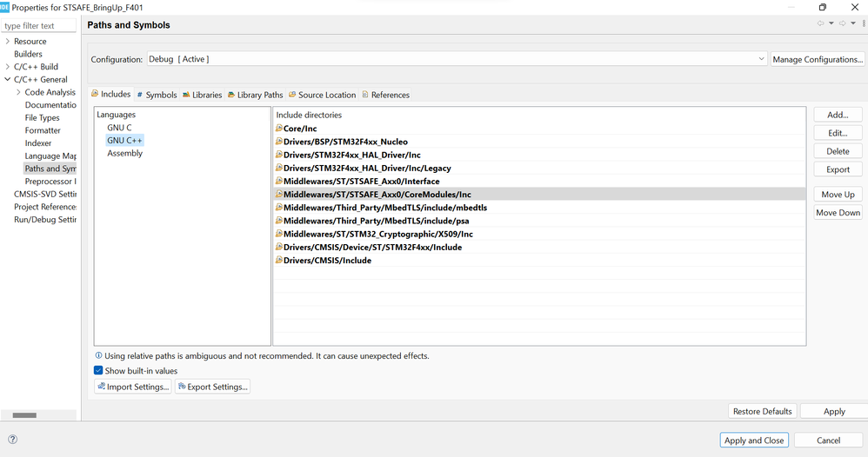
Task: Select the Formatter tree item
Action: point(43,130)
